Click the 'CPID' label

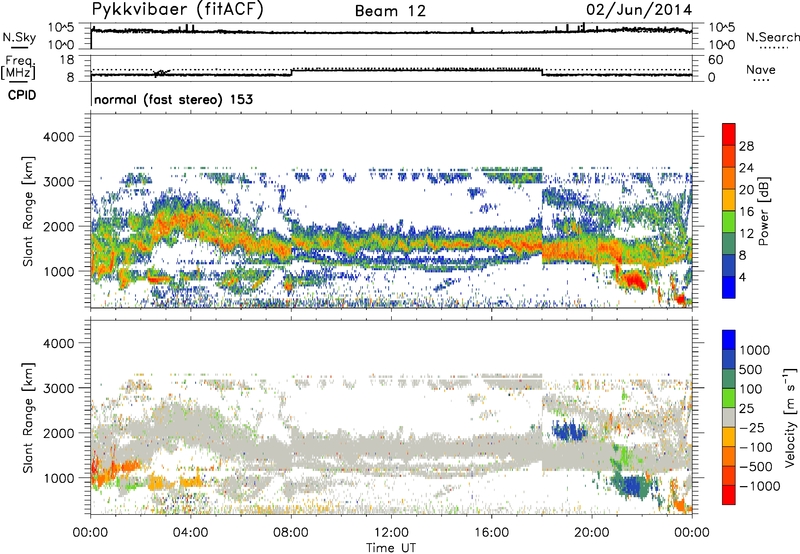22,95
